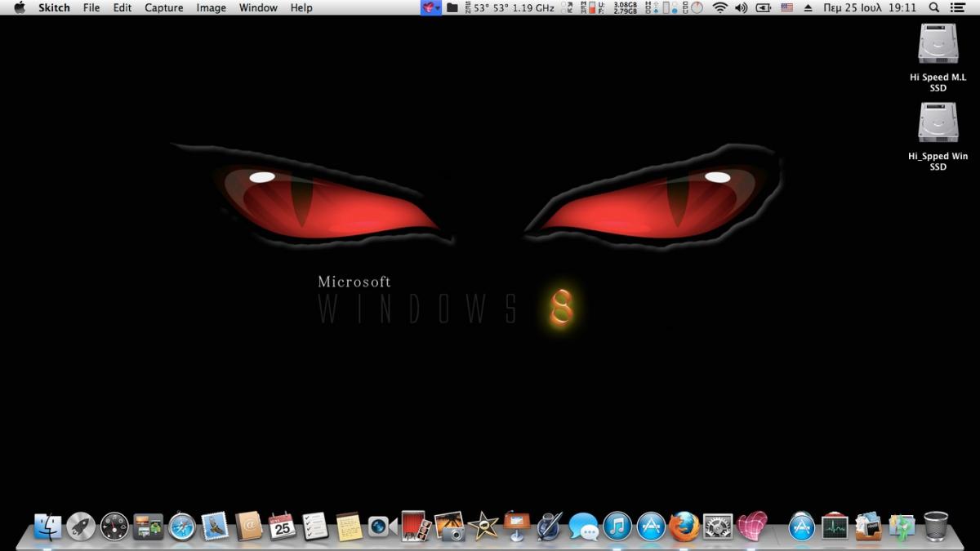The width and height of the screenshot is (980, 551).
Task: Open Notification Center list icon
Action: coord(958,7)
